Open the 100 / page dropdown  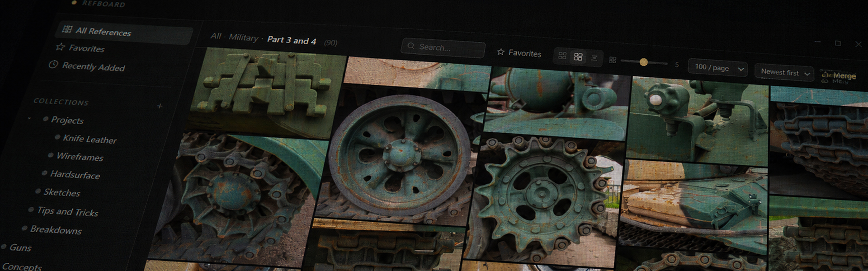[718, 68]
